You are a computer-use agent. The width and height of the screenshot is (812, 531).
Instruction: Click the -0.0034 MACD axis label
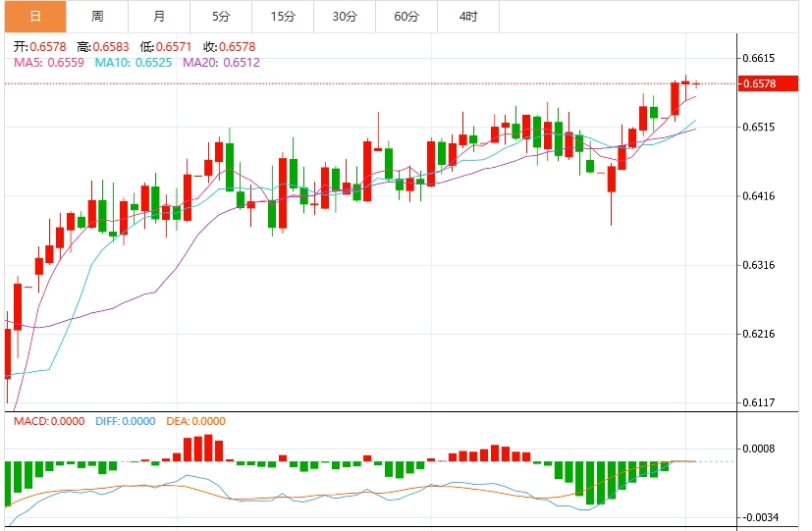761,517
